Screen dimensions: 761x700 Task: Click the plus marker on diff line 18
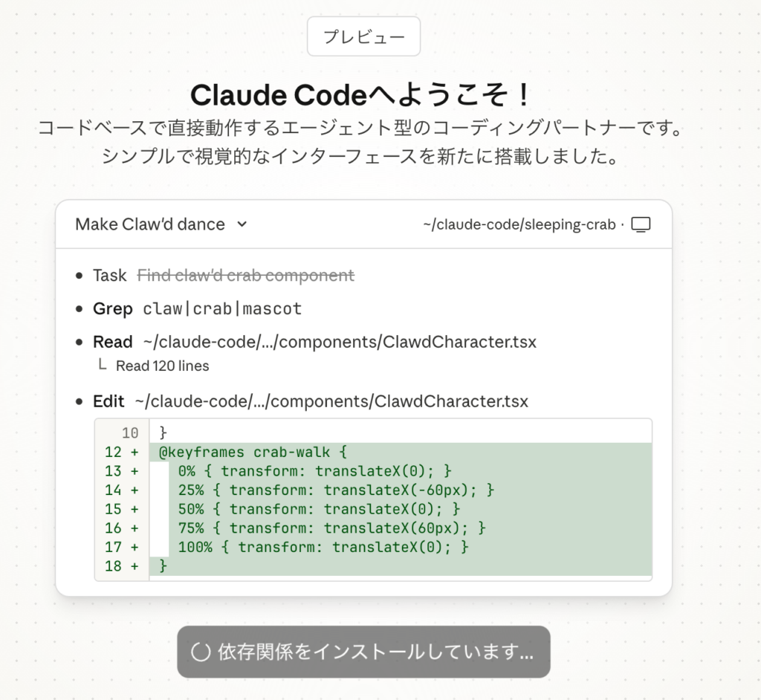(x=135, y=566)
